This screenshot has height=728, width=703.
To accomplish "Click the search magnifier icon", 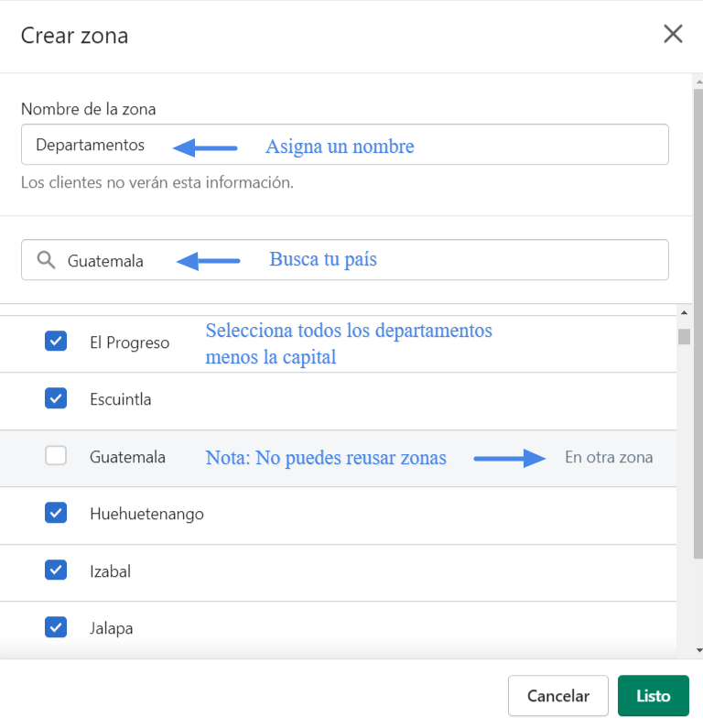I will tap(46, 260).
